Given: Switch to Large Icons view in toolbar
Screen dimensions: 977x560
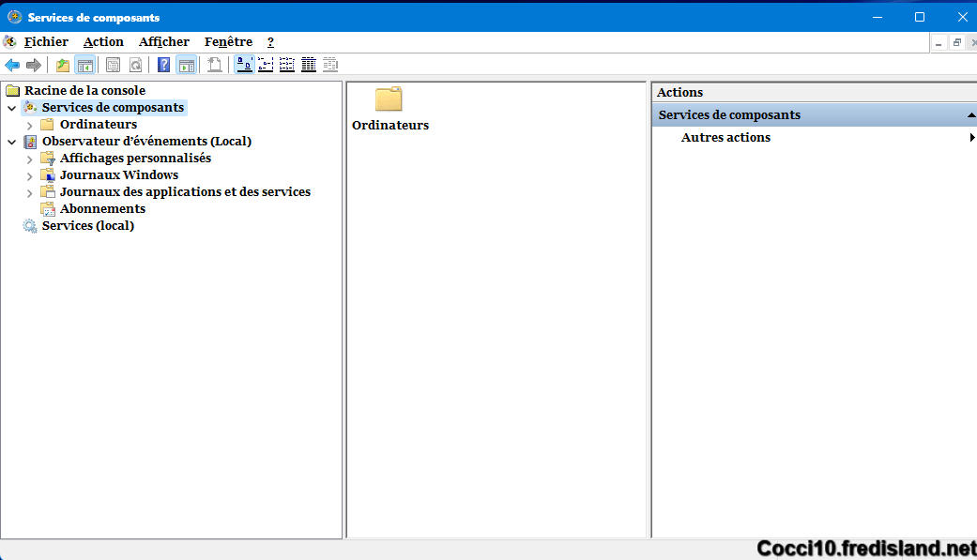Looking at the screenshot, I should point(244,65).
